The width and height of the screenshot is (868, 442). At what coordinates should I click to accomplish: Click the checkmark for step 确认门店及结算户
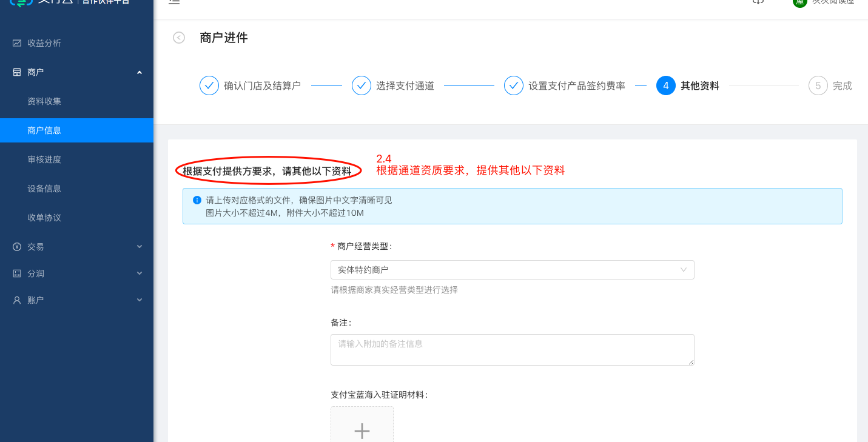pos(209,86)
